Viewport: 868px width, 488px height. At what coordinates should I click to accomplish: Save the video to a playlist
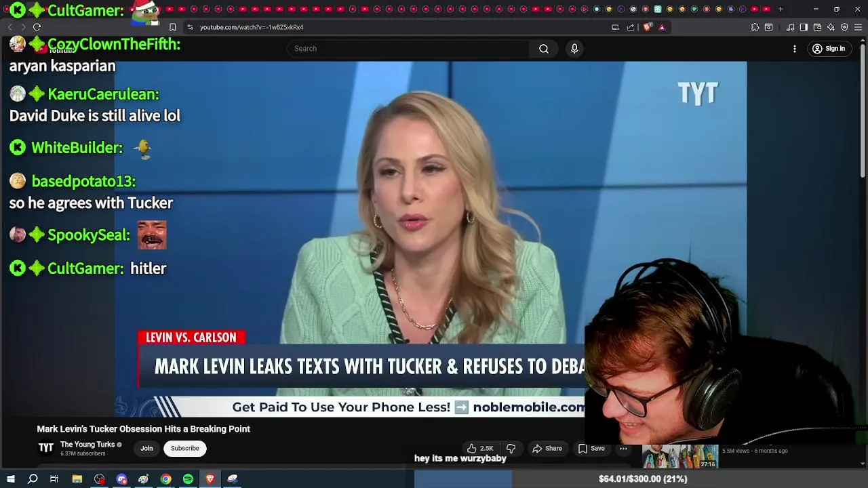(x=591, y=448)
